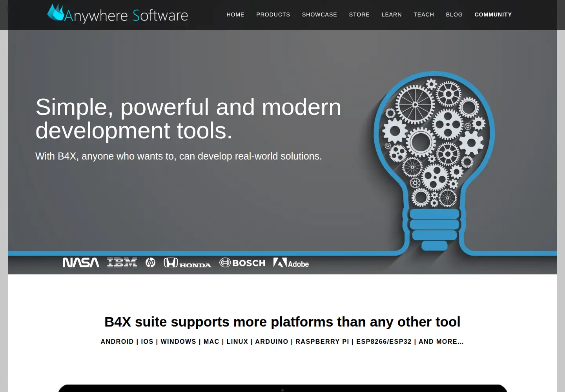Open the Learn menu
The width and height of the screenshot is (565, 392).
pos(392,15)
